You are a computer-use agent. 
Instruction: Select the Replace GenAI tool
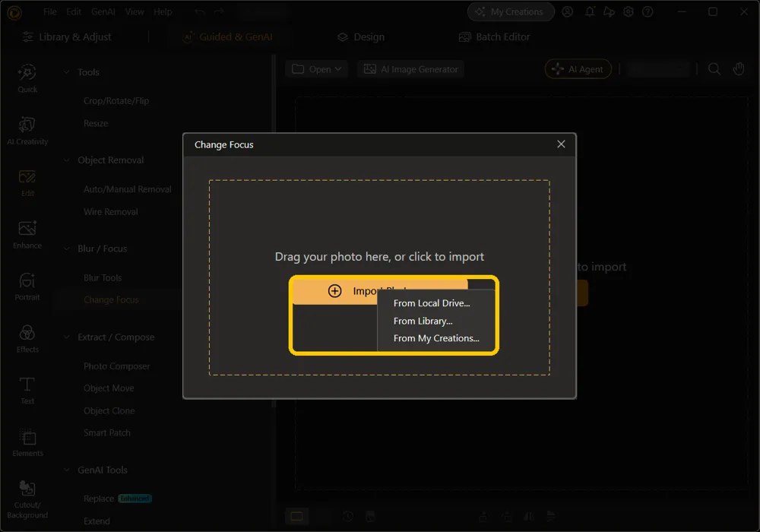(98, 499)
